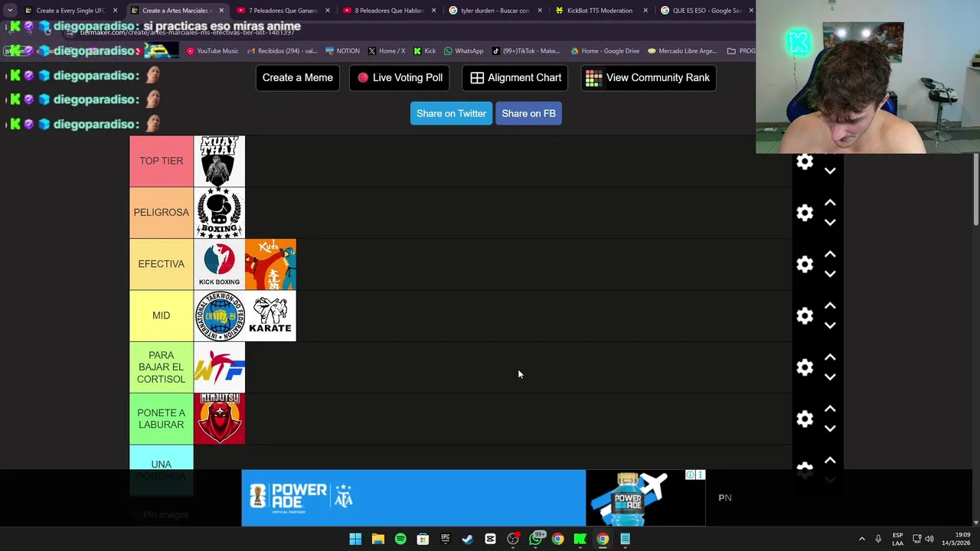Image resolution: width=980 pixels, height=551 pixels.
Task: Open settings gear for PONETE A LABURAR row
Action: click(805, 419)
